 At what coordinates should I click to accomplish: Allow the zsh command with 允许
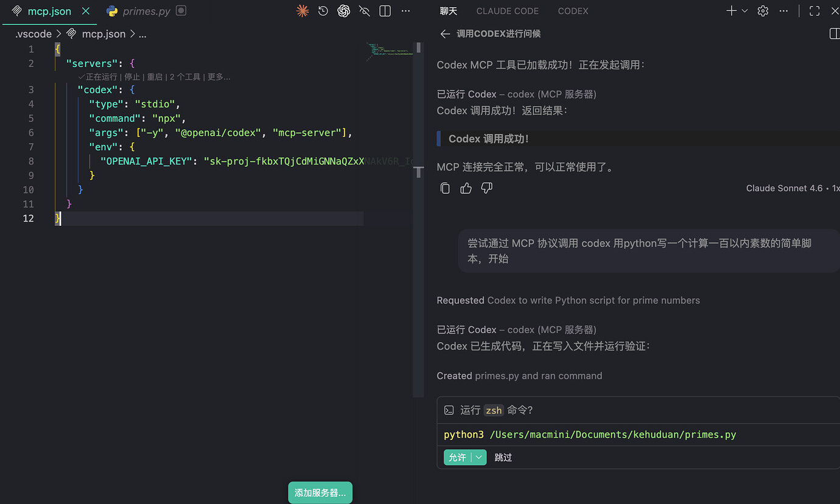(x=457, y=457)
